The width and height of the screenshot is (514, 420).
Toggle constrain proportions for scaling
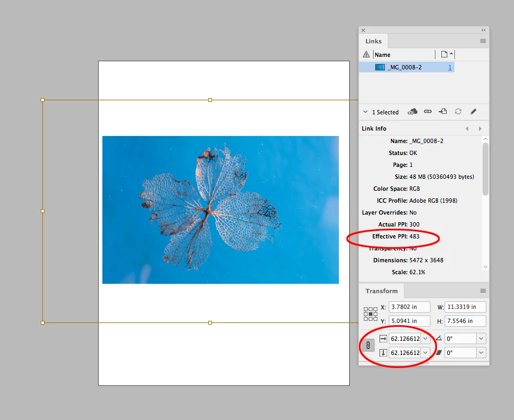point(368,345)
